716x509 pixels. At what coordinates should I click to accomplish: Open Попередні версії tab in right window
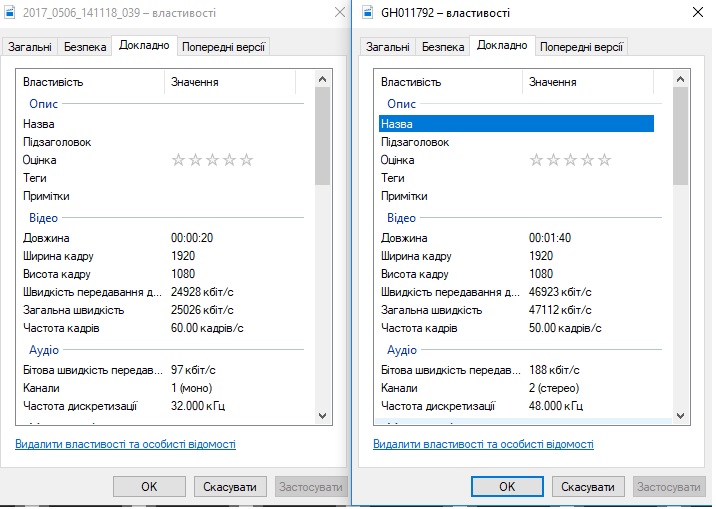582,47
